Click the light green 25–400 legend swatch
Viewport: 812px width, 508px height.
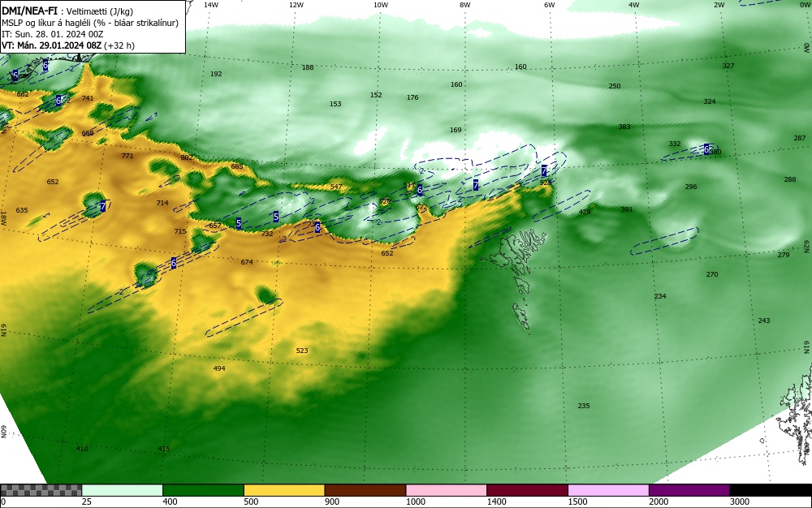[x=123, y=490]
